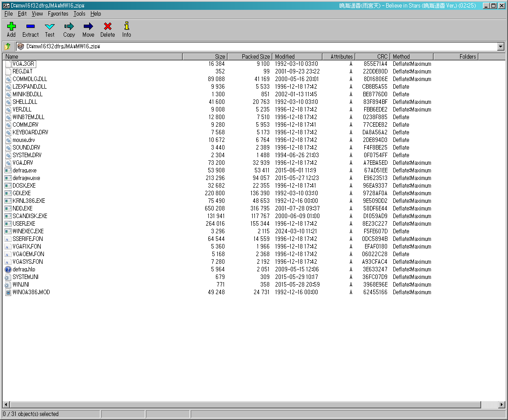Screen dimensions: 508x420
Task: Select the defrag.hlp help file icon
Action: point(8,270)
